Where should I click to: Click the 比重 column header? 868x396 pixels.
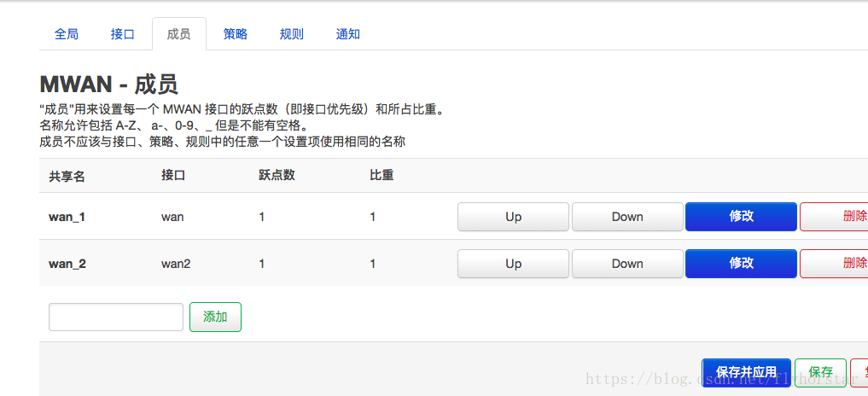coord(382,176)
